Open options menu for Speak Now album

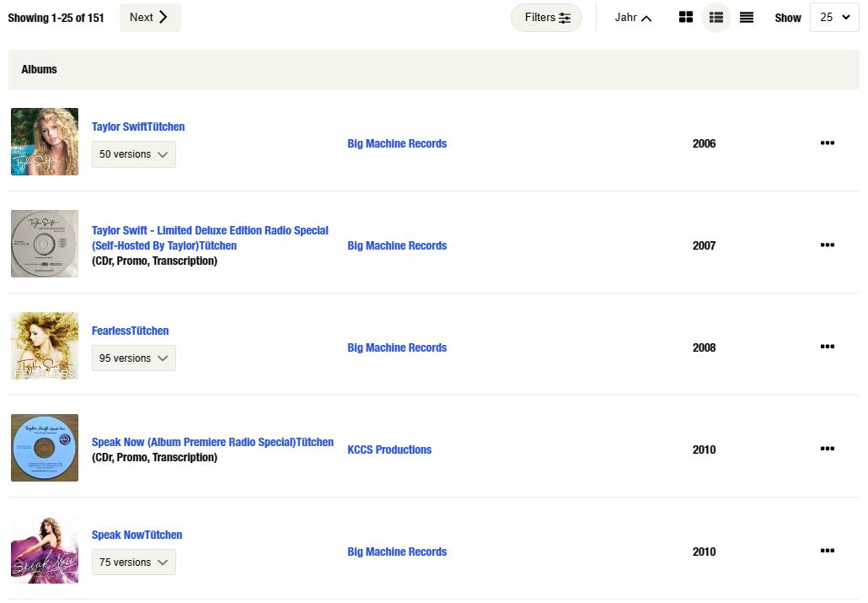(827, 551)
